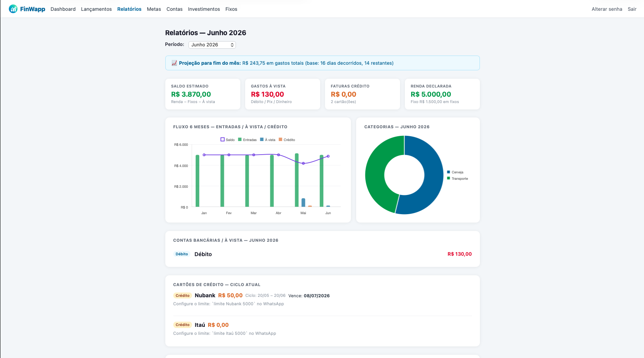Go to Lançamentos

coord(96,9)
